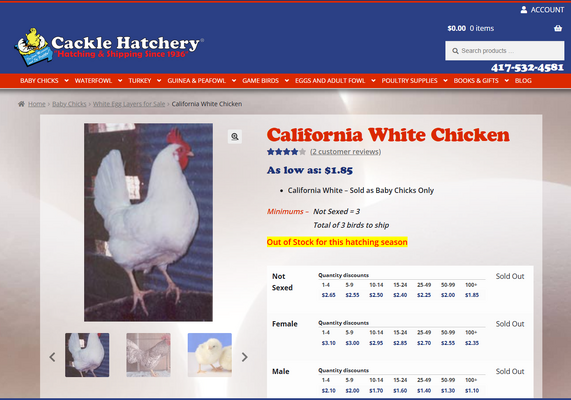571x400 pixels.
Task: Click the account user icon
Action: coord(524,10)
